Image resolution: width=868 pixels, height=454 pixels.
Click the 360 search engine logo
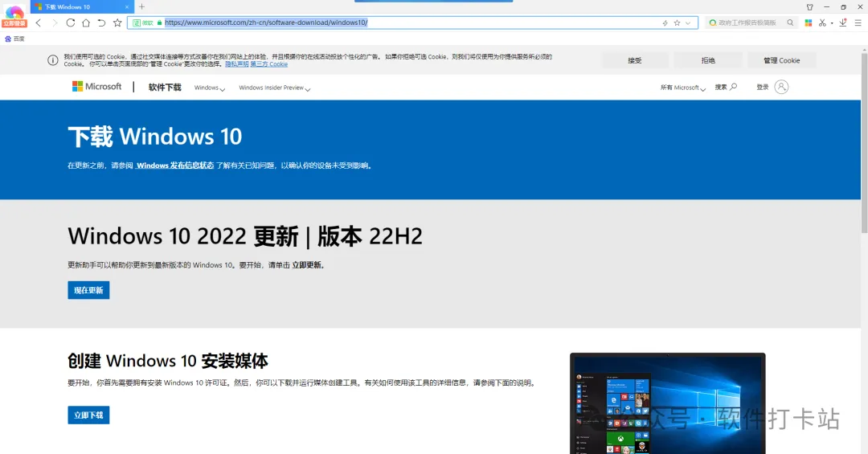click(712, 22)
